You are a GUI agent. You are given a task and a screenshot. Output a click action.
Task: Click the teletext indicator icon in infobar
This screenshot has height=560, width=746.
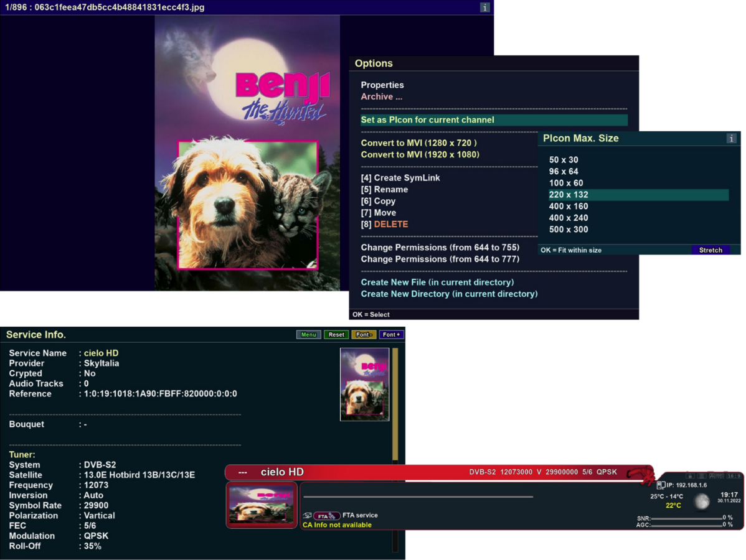click(x=702, y=476)
